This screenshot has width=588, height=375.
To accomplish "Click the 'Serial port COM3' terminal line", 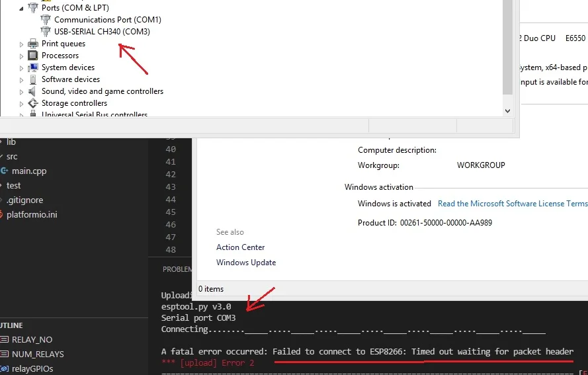I will tap(198, 318).
